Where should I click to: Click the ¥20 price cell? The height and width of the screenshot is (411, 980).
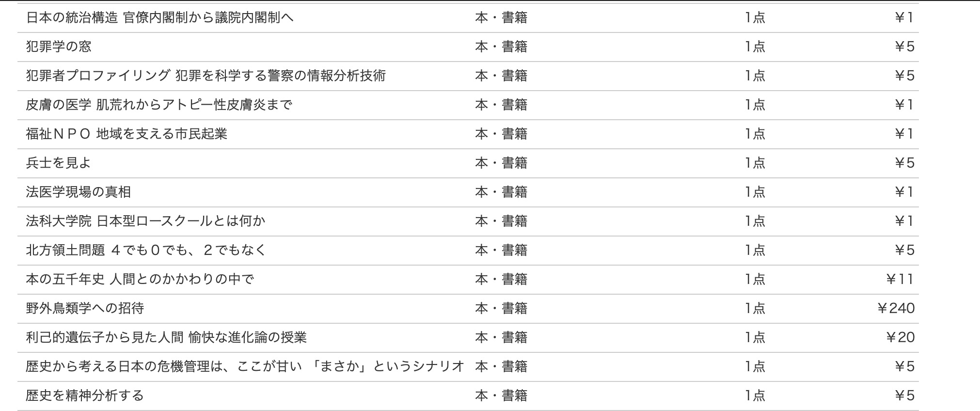(900, 338)
